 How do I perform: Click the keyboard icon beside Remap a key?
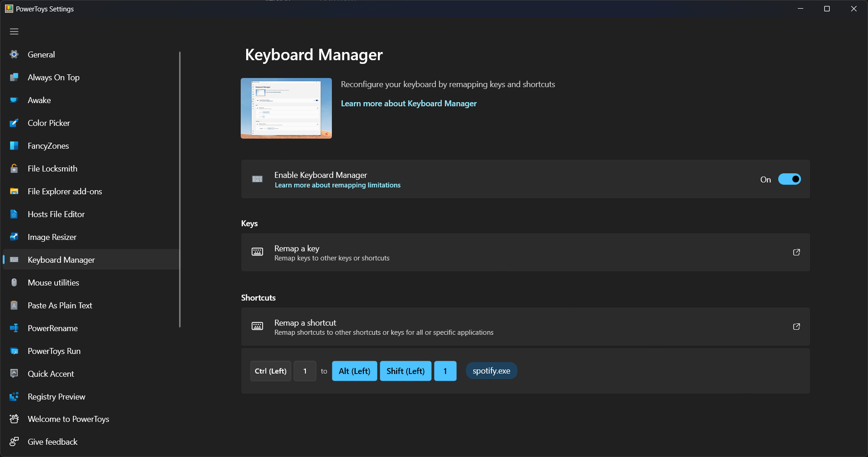coord(257,252)
